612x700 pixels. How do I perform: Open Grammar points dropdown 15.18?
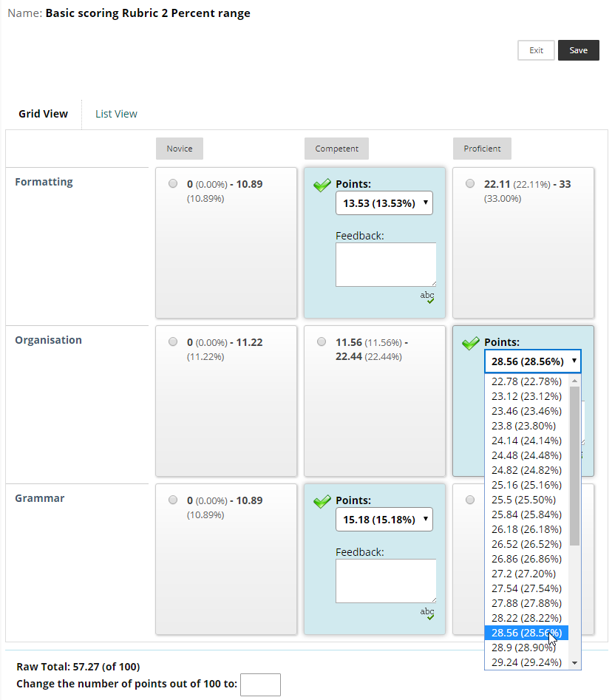pos(384,519)
